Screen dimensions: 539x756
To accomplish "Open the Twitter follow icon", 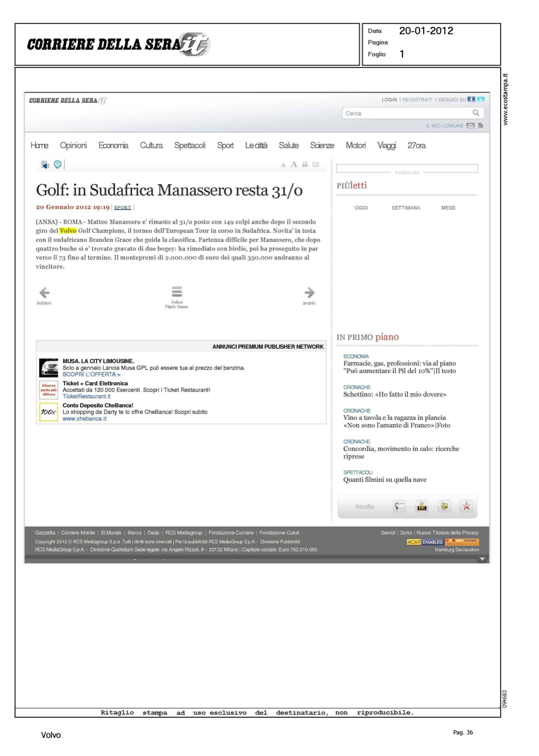I will (x=481, y=99).
